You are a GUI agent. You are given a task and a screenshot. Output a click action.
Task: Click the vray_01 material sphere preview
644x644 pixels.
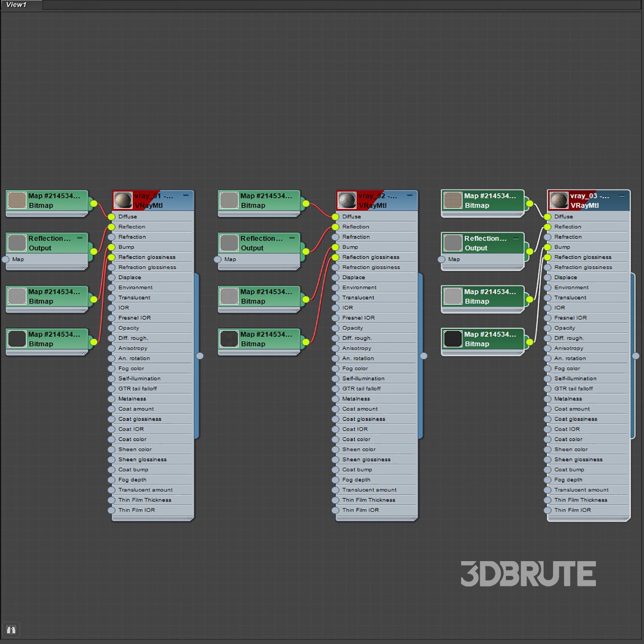123,200
